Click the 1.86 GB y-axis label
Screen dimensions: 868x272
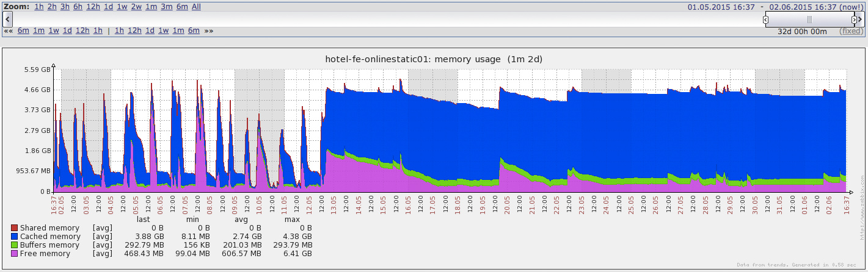pyautogui.click(x=37, y=151)
